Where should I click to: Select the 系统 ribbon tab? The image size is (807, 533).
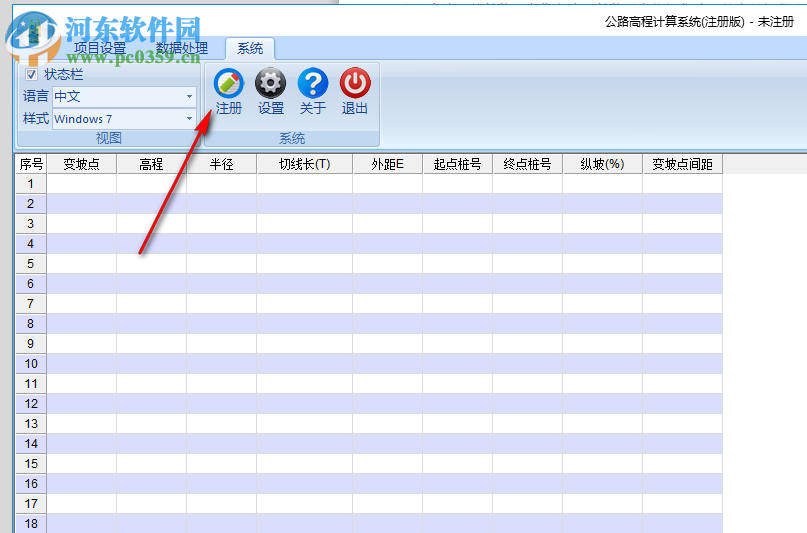(x=250, y=48)
